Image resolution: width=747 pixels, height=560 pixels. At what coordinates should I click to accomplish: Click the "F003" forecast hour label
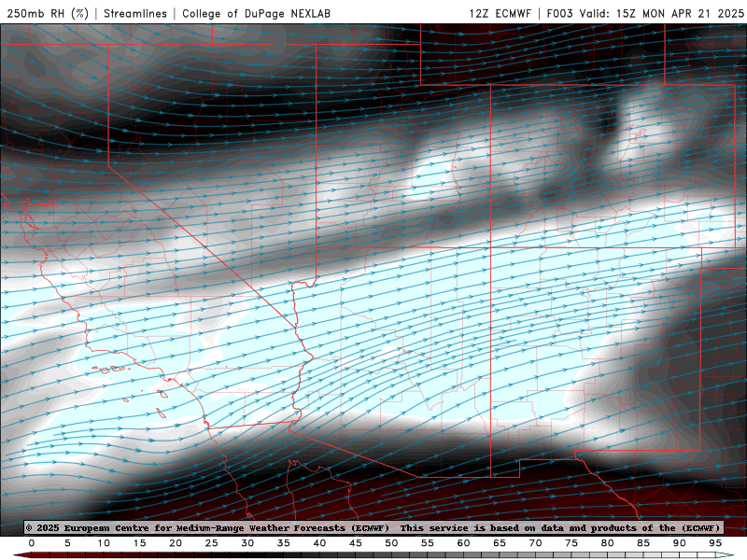tap(559, 13)
